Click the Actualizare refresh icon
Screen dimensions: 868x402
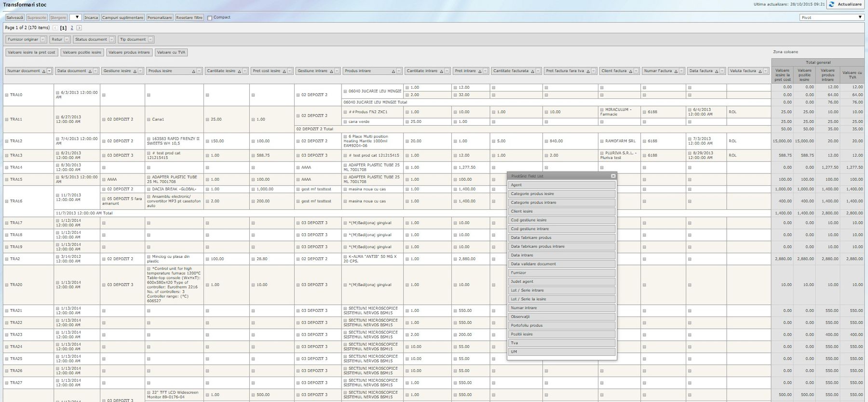[x=832, y=4]
